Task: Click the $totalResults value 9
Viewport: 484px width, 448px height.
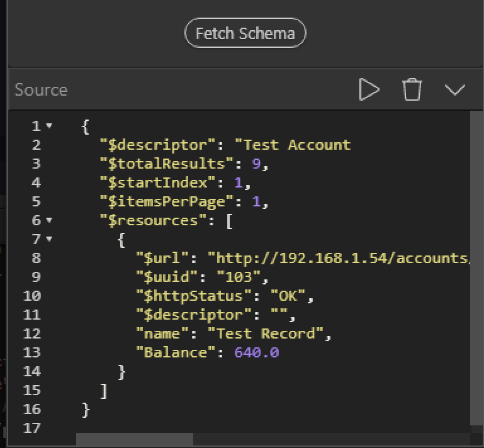Action: [256, 164]
